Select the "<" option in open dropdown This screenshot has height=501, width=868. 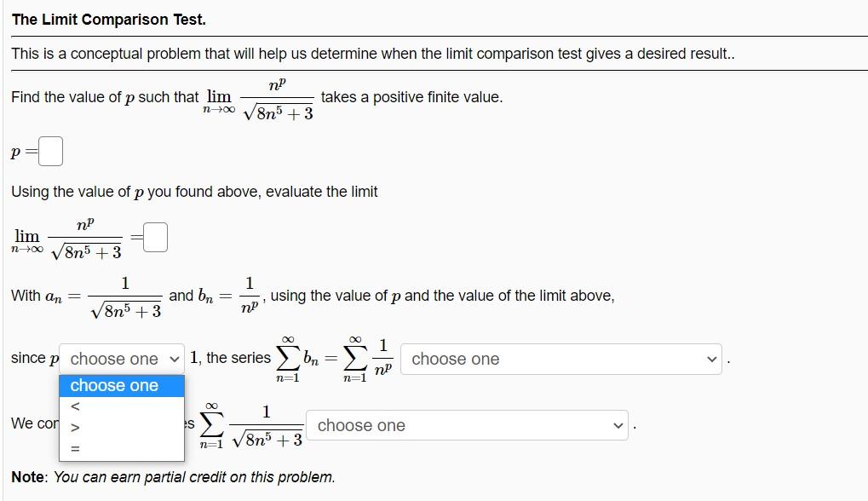75,405
